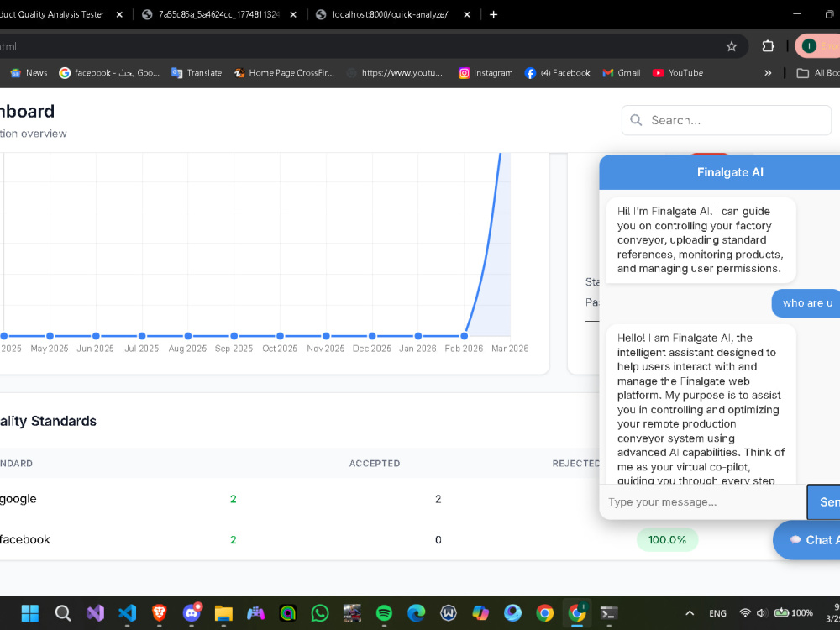Open the Google facebook search bookmark

coord(109,73)
